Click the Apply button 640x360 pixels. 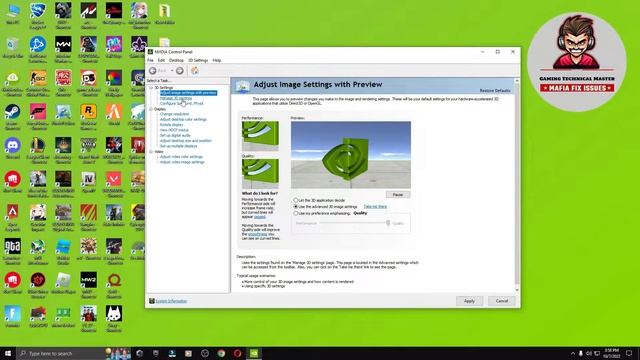[469, 301]
